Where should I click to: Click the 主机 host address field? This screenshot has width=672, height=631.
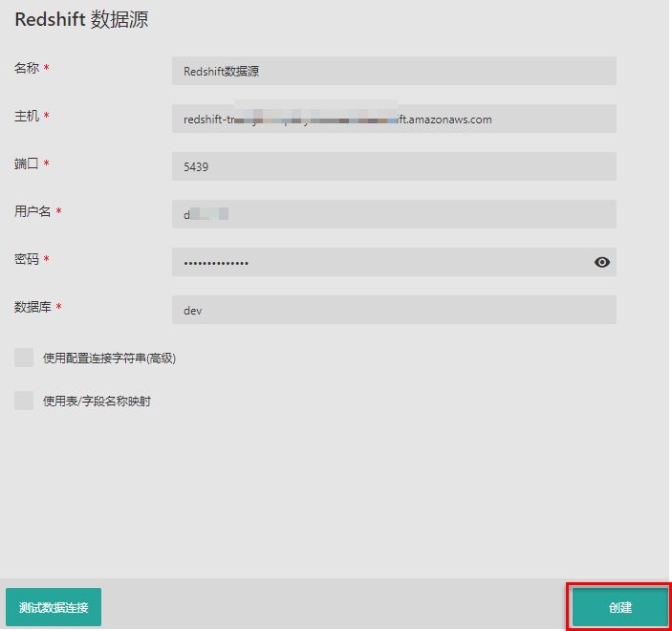click(x=394, y=119)
